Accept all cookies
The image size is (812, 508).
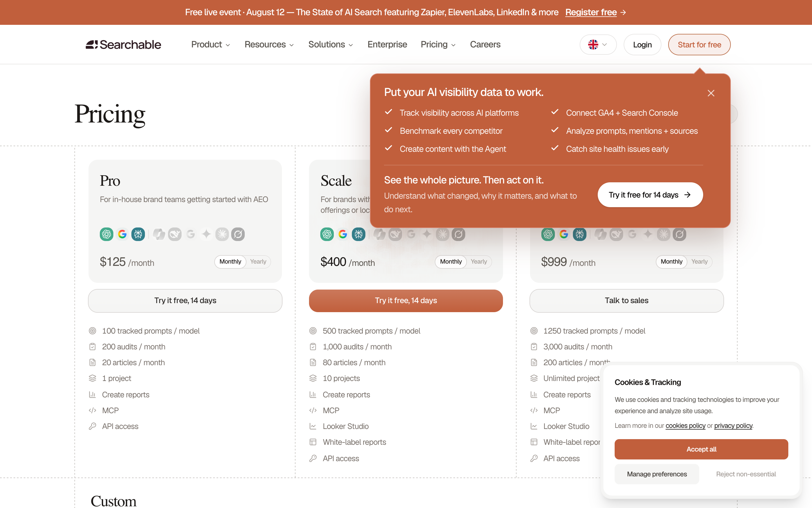[701, 449]
